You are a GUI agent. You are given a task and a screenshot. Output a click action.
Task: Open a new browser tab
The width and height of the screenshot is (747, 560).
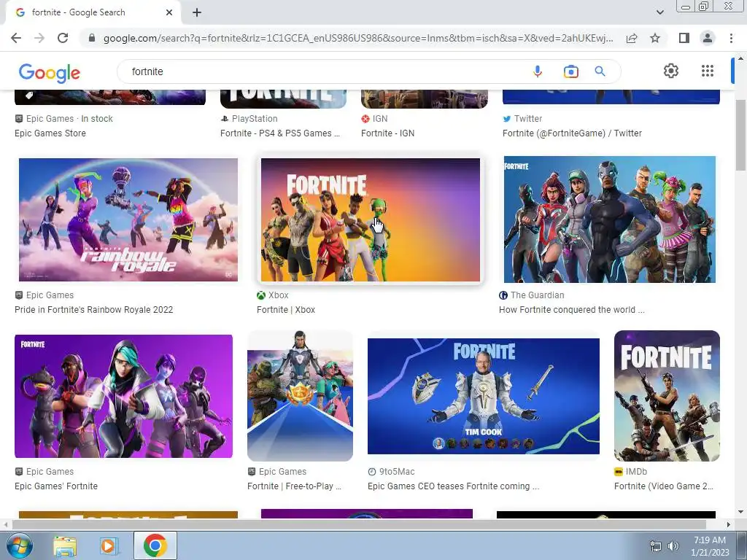(197, 12)
